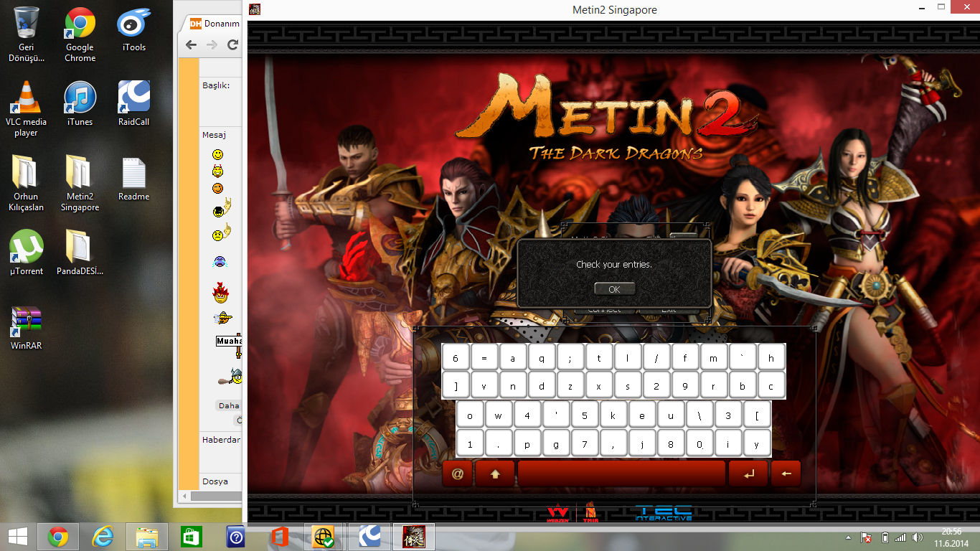Reload the page in the Chrome window
Screen dimensions: 980x551
(x=232, y=44)
